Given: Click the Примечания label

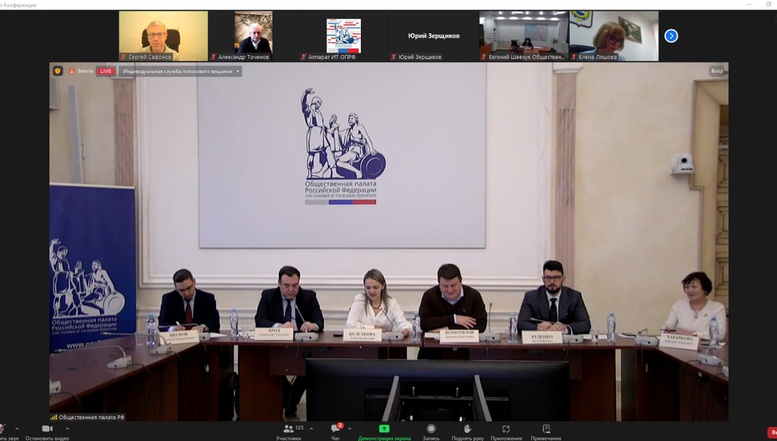Looking at the screenshot, I should [546, 438].
